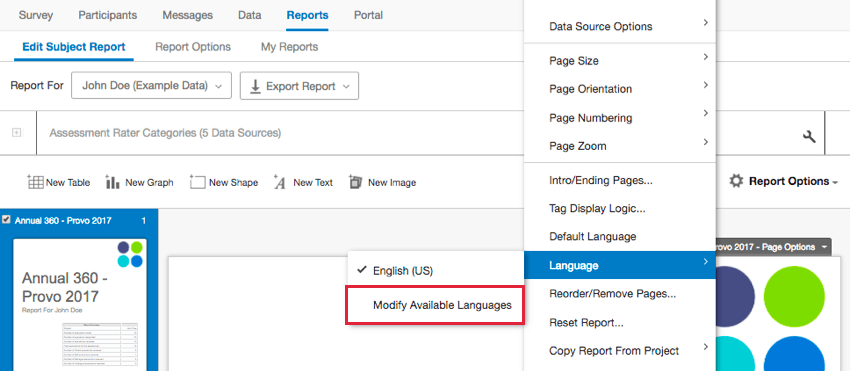The height and width of the screenshot is (371, 850).
Task: Add a New Shape
Action: pos(224,182)
